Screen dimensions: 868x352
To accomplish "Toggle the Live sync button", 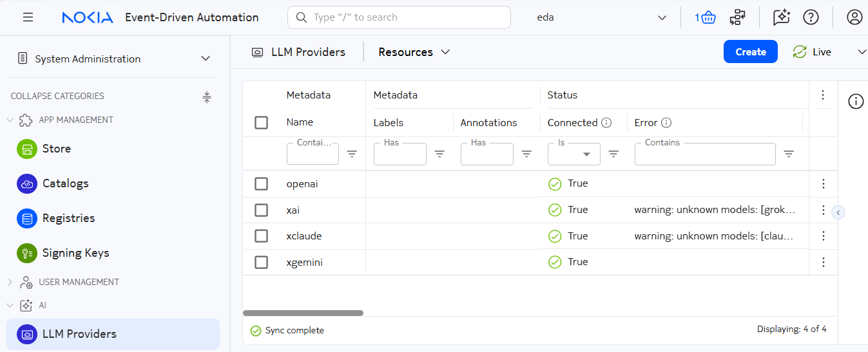I will [x=812, y=52].
